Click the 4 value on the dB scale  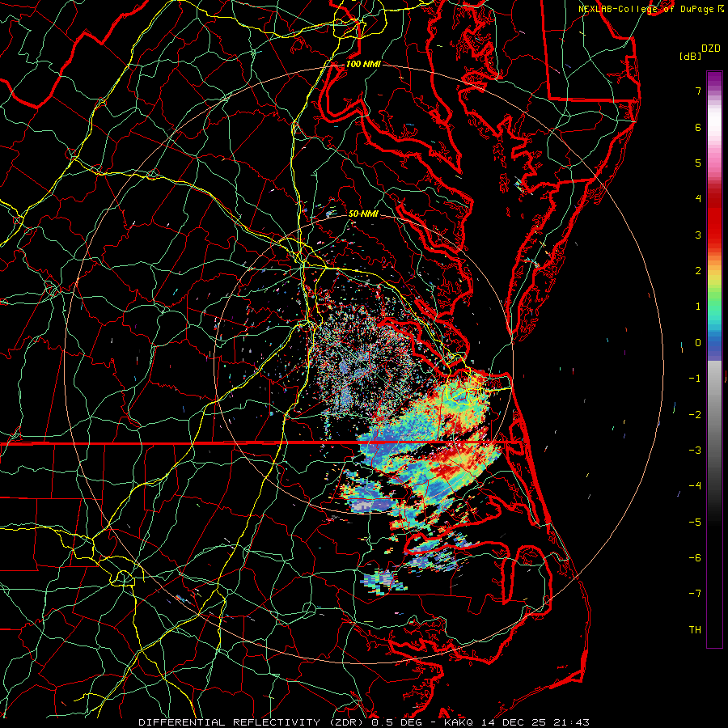pyautogui.click(x=698, y=199)
